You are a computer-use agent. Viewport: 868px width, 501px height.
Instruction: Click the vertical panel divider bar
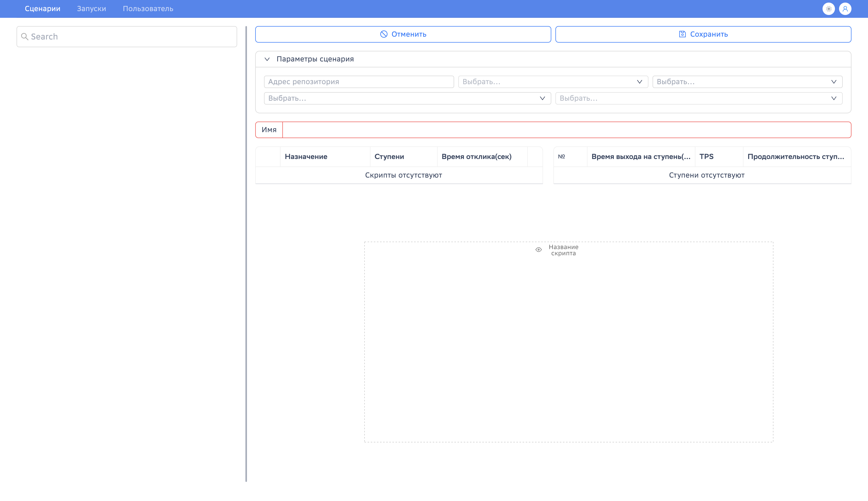point(246,253)
